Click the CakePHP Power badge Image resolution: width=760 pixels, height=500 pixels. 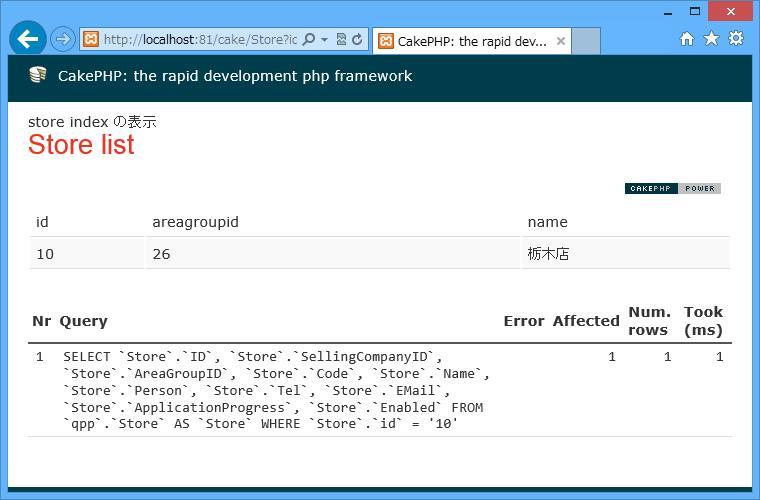pyautogui.click(x=672, y=188)
